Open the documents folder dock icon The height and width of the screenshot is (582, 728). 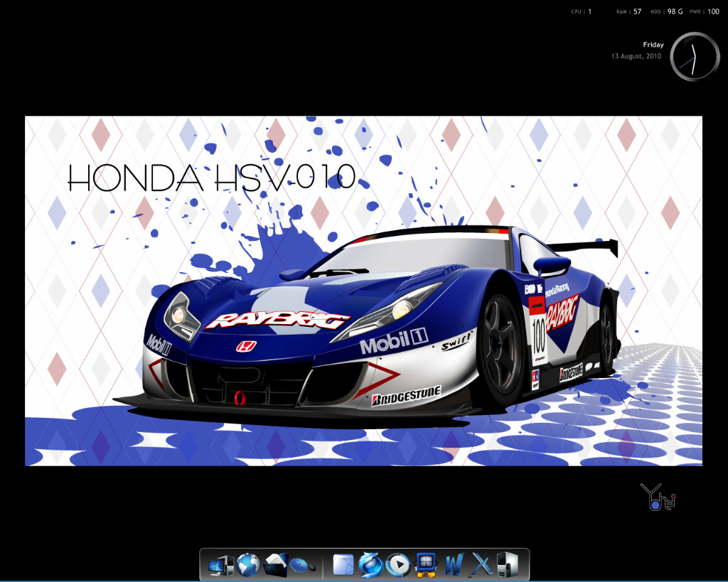click(275, 565)
